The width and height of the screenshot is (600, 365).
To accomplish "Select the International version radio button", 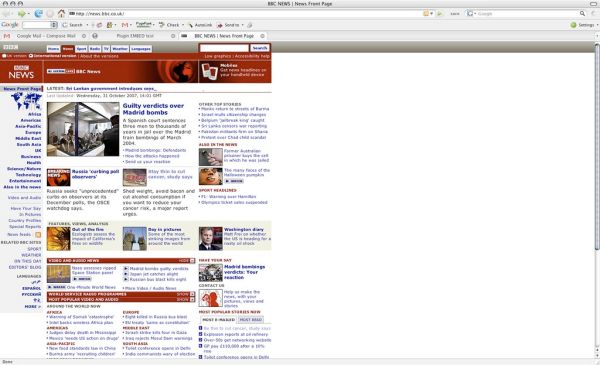I will click(31, 56).
